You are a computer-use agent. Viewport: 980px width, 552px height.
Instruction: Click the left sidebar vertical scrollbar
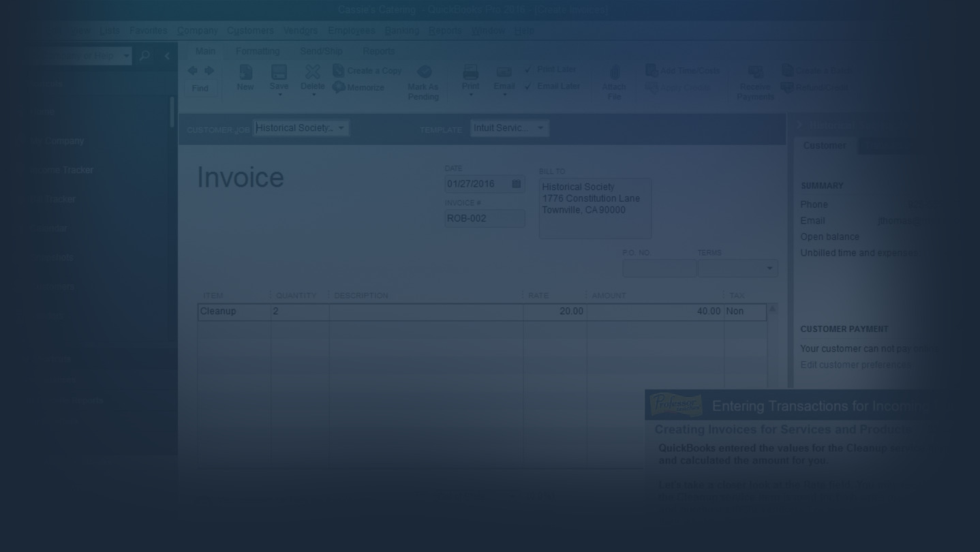coord(172,112)
